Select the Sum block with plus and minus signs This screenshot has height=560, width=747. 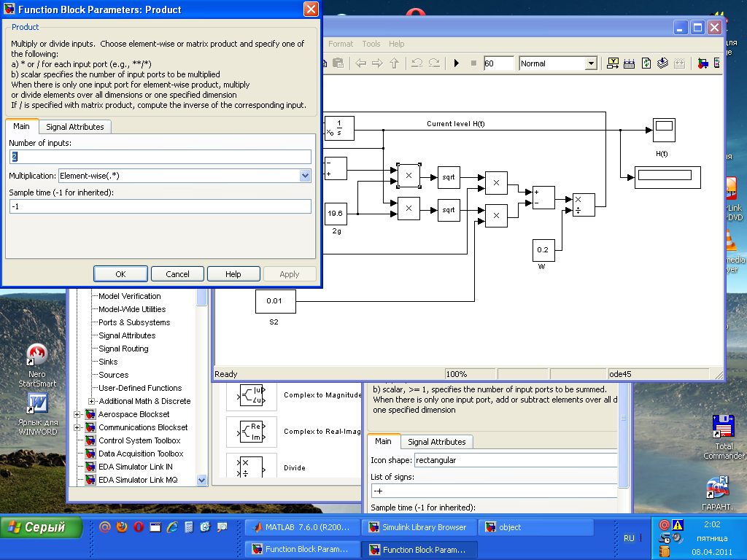pos(543,198)
